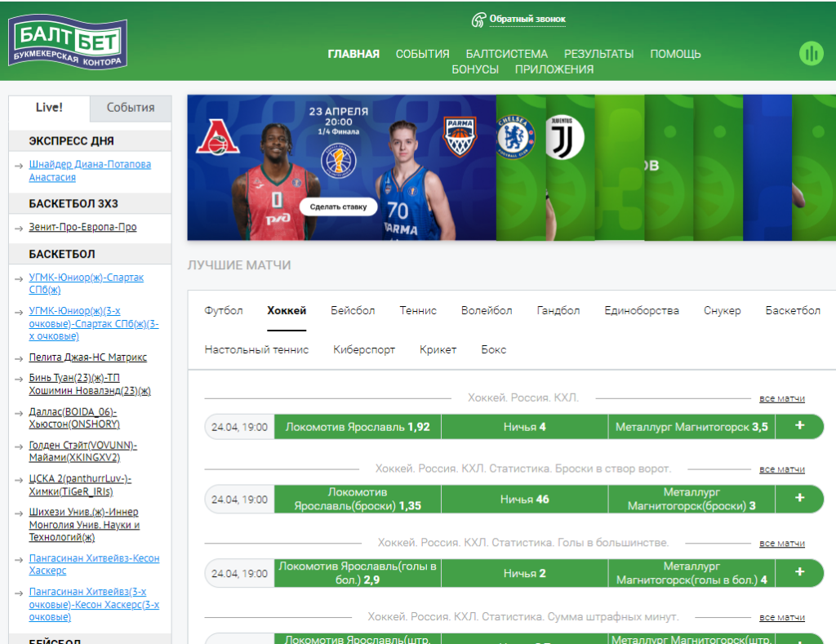Click arrow icon beside Шнайдер Диана-Потапова Анастасия
836x644 pixels.
[x=19, y=166]
